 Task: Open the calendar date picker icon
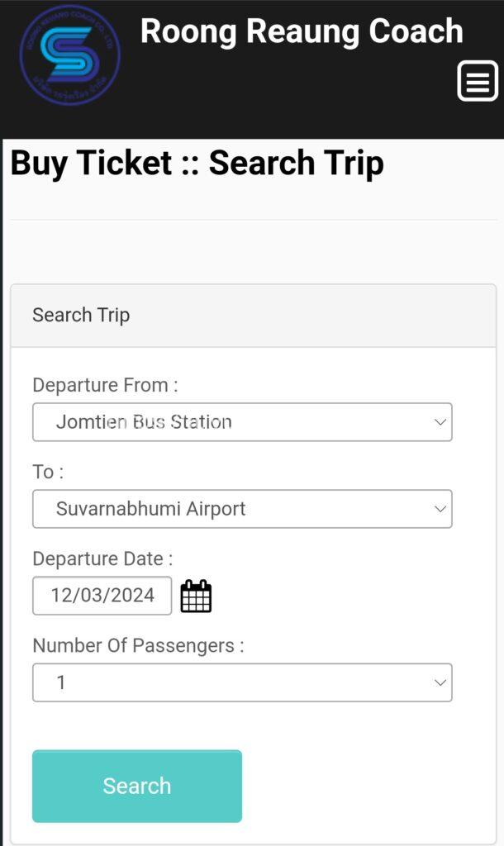coord(196,596)
